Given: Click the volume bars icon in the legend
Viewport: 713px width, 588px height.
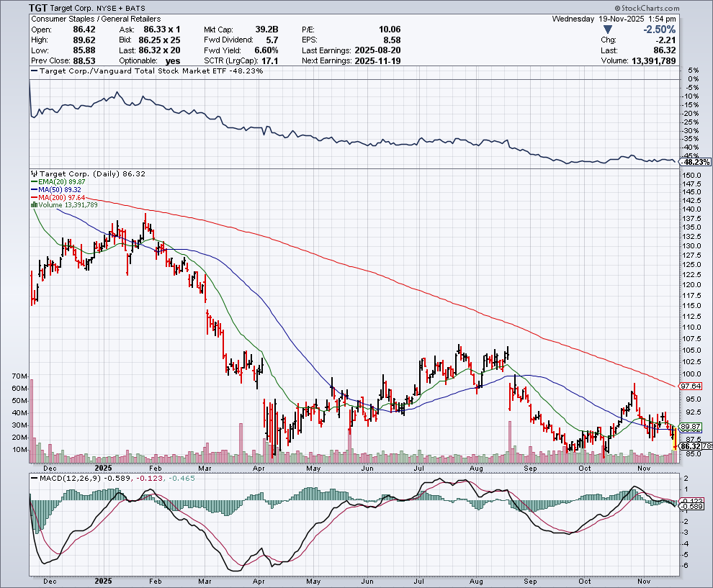Looking at the screenshot, I should (34, 205).
